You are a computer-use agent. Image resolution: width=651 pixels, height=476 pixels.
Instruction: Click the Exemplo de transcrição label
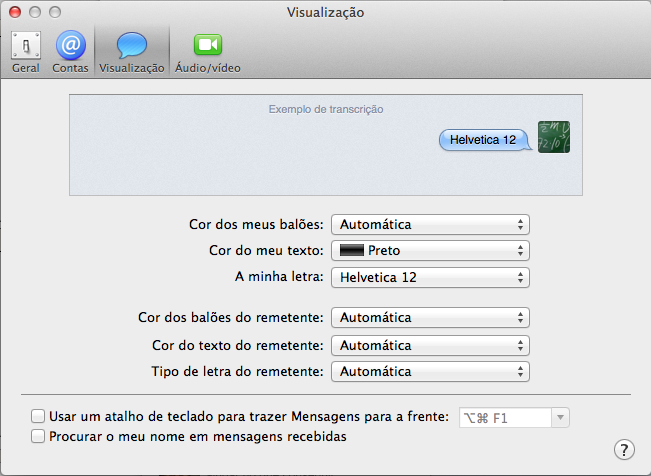coord(326,109)
